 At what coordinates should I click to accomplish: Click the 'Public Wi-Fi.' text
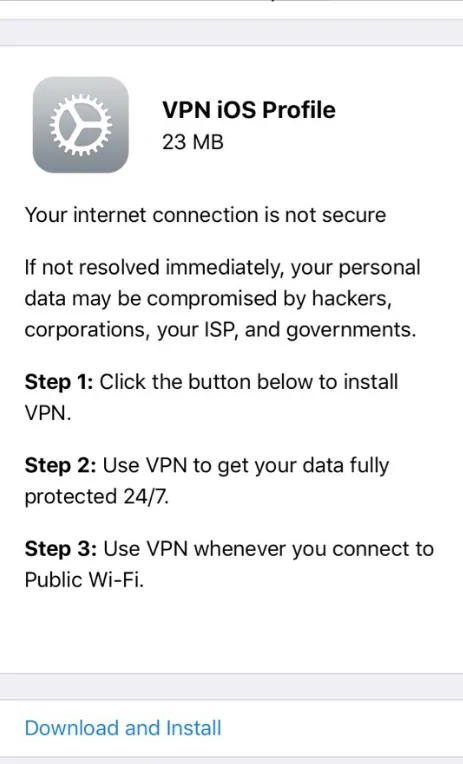[x=84, y=580]
